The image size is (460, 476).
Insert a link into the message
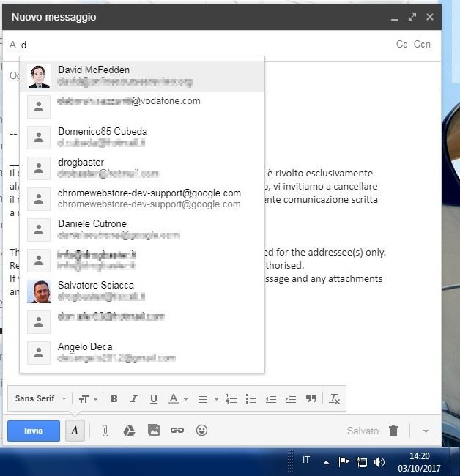coord(177,430)
